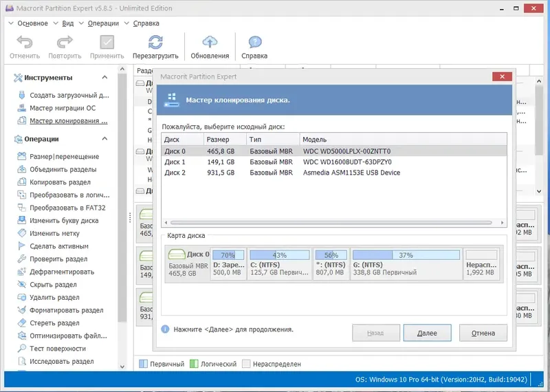Open the Справка help bubble icon
Image resolution: width=550 pixels, height=392 pixels.
[x=254, y=42]
